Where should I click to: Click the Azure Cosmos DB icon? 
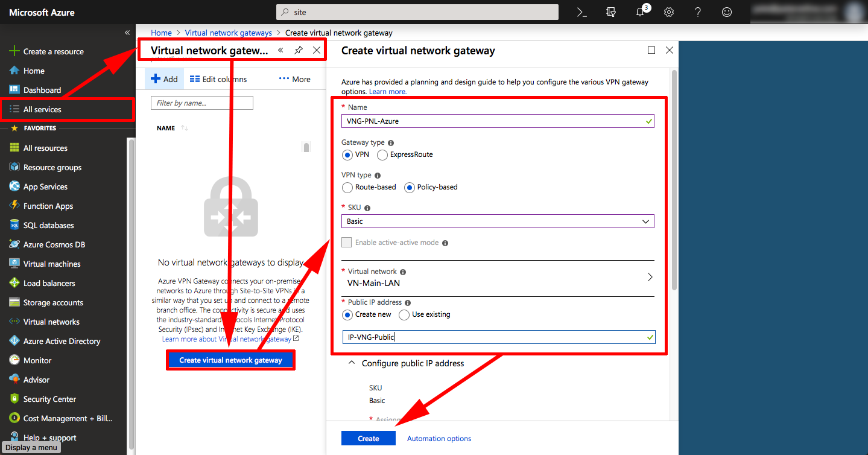(x=14, y=244)
